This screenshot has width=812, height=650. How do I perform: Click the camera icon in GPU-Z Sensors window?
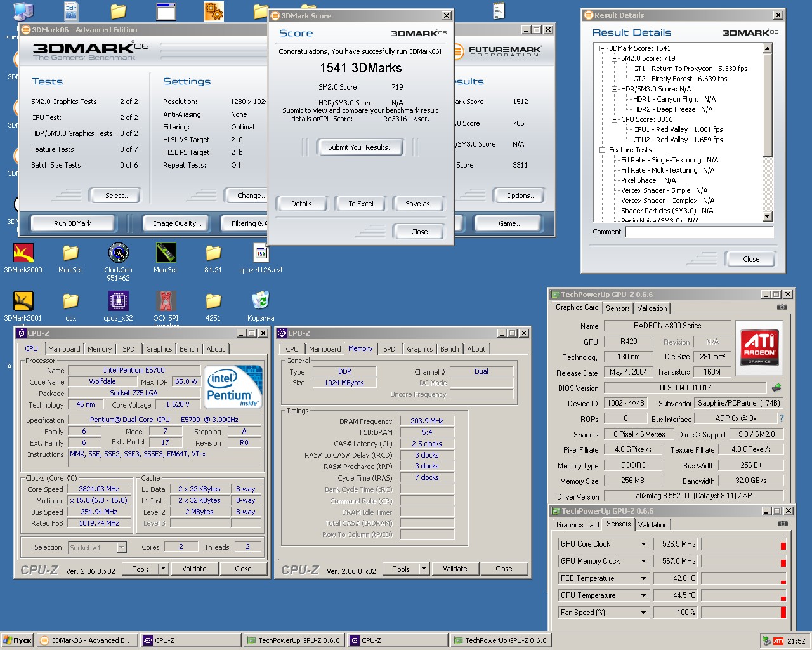tap(783, 524)
